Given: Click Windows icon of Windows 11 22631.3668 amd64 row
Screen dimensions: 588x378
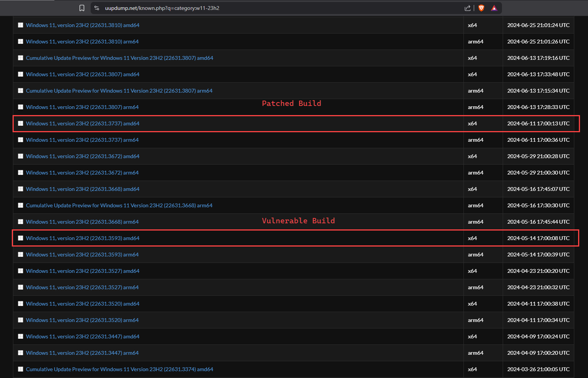Looking at the screenshot, I should click(x=21, y=189).
